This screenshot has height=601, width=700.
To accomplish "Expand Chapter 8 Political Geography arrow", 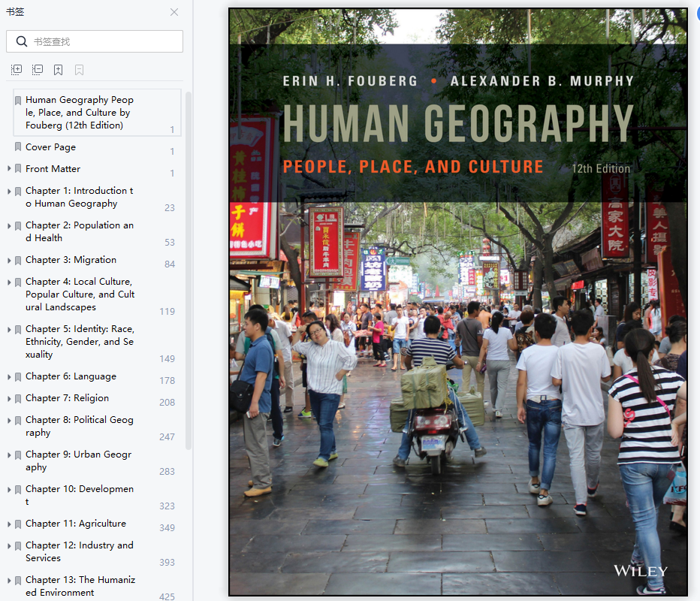I will click(9, 421).
